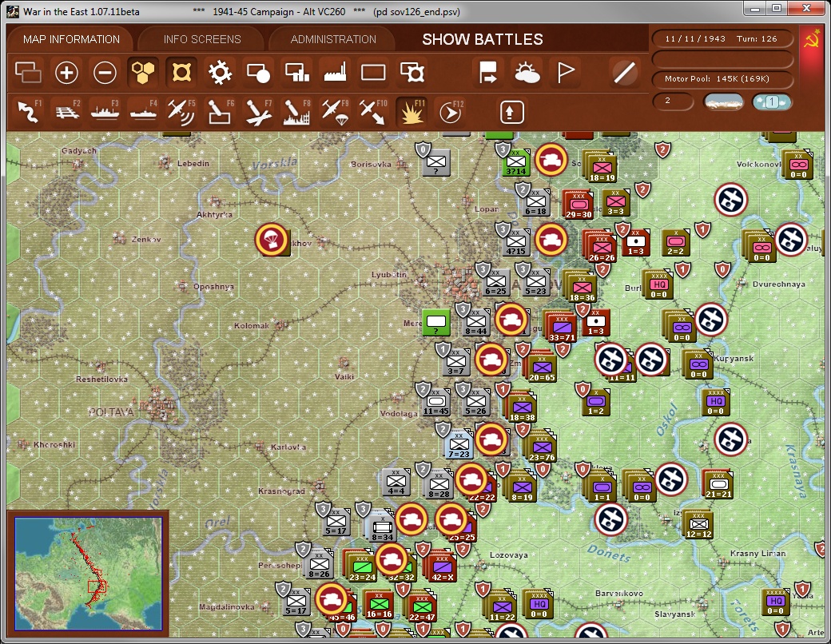Click the diagonal slash toolbar button
Image resolution: width=831 pixels, height=644 pixels.
(624, 73)
